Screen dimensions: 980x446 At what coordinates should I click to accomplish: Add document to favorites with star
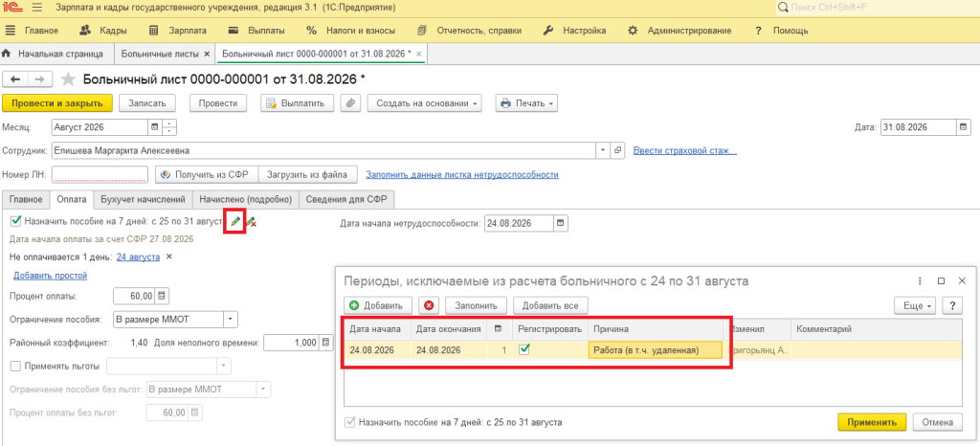point(68,79)
